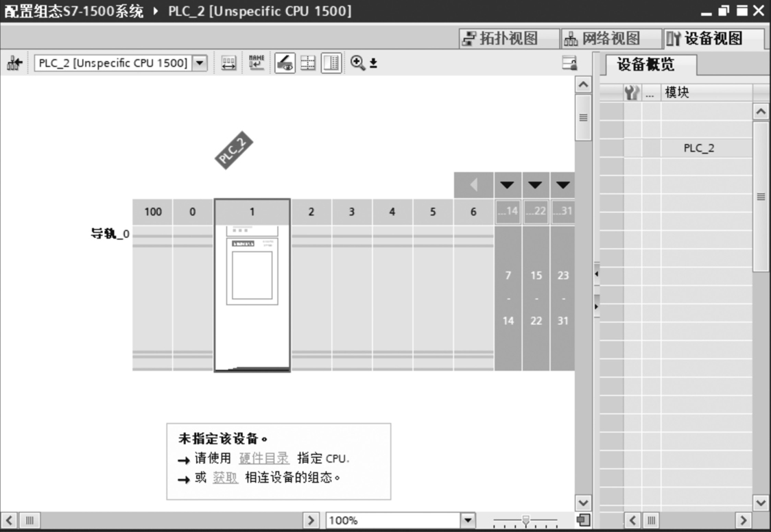Select slot 5 header on the rail
This screenshot has height=532, width=771.
coord(433,212)
